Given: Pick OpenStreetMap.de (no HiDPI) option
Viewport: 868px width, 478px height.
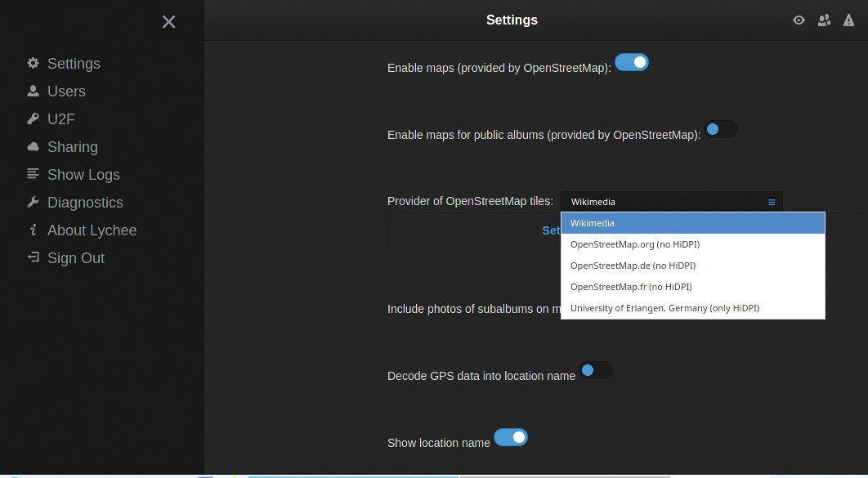Looking at the screenshot, I should tap(692, 266).
